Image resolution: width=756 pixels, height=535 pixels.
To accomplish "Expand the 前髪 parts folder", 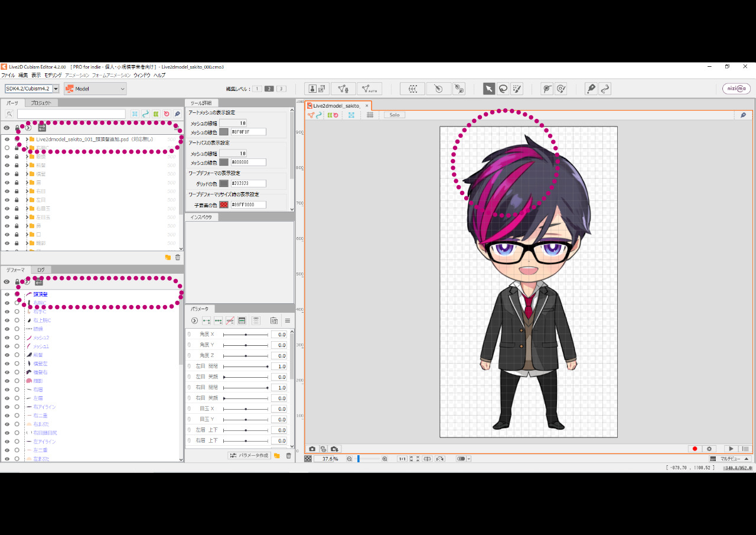I will [27, 166].
